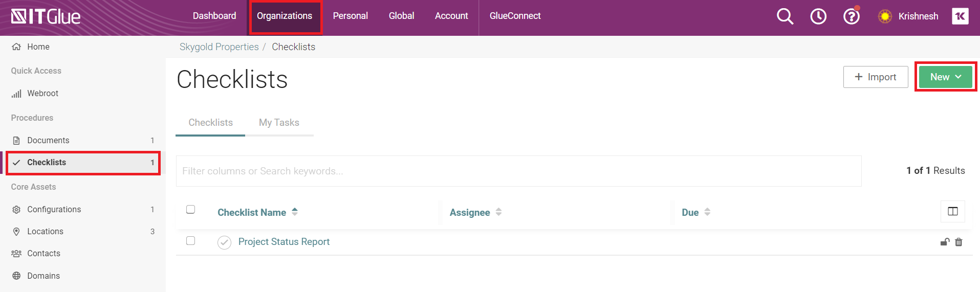This screenshot has height=292, width=980.
Task: Click the filter columns search field
Action: (x=518, y=171)
